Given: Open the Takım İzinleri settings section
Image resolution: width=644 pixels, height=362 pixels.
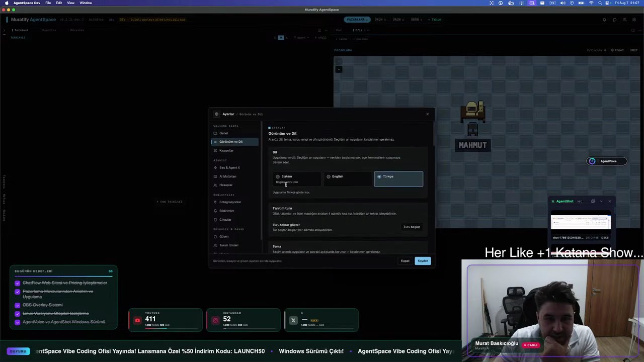Looking at the screenshot, I should point(234,245).
